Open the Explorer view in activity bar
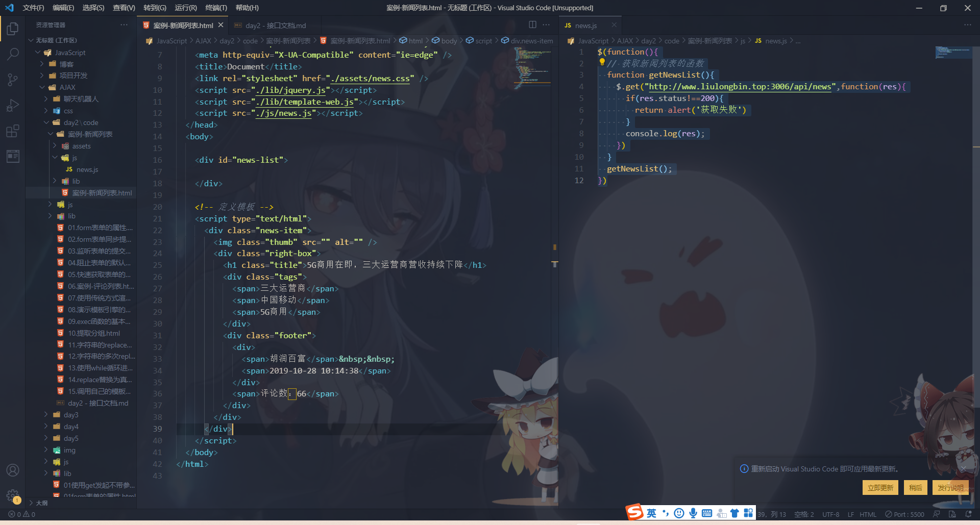This screenshot has height=525, width=980. 13,29
